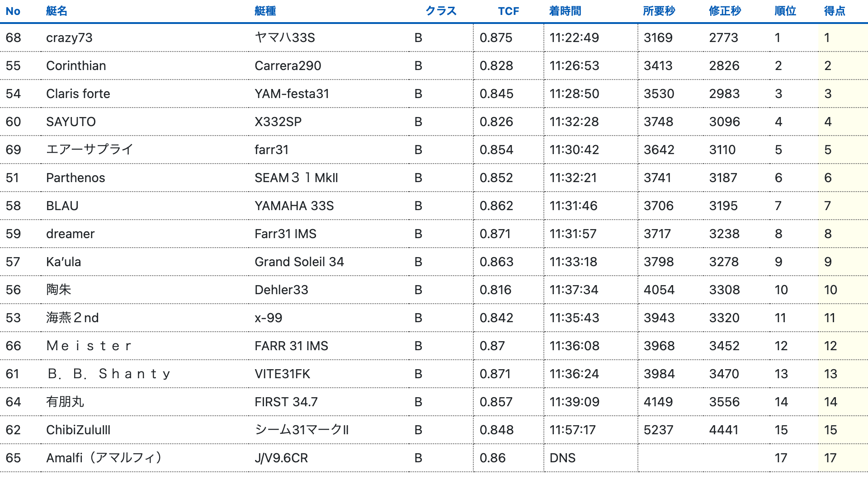The image size is (868, 479).
Task: Click the Corinthian boat name
Action: (x=76, y=66)
